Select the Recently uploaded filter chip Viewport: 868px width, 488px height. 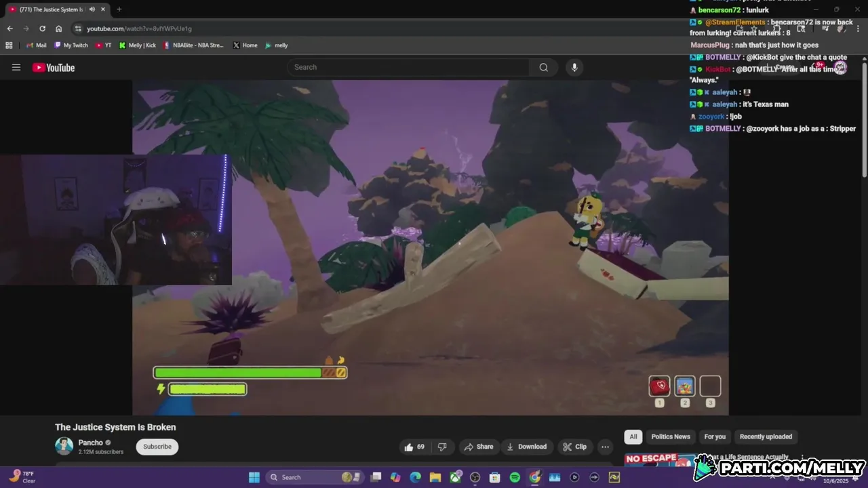click(x=766, y=436)
